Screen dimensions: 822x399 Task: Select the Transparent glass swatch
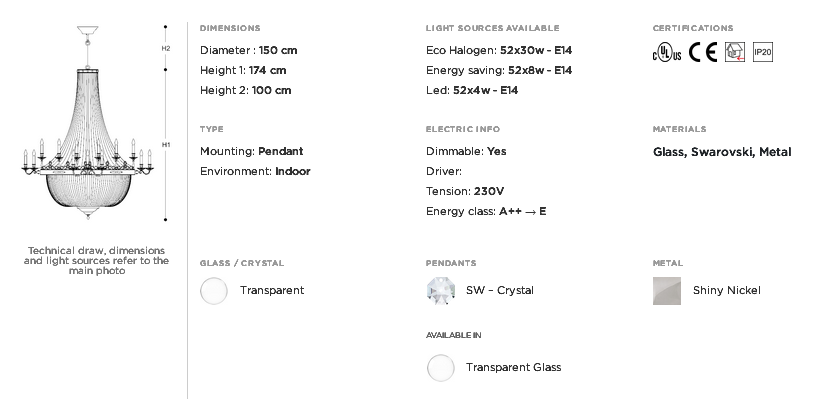(214, 290)
